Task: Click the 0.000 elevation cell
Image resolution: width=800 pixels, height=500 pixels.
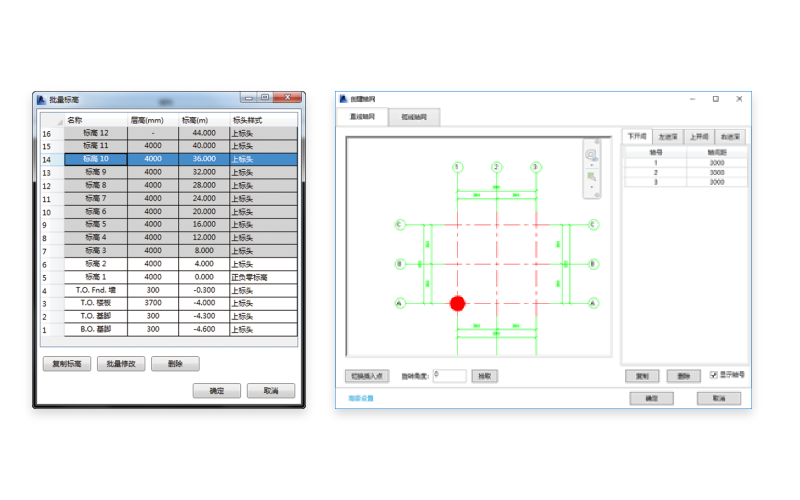Action: click(204, 277)
